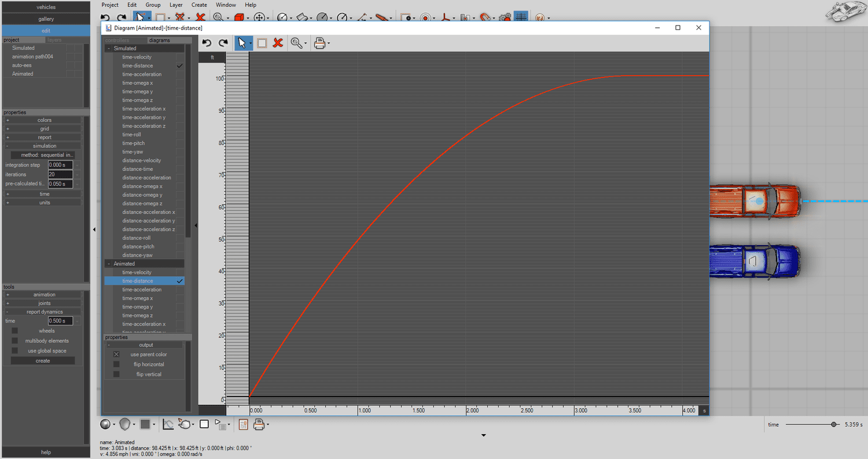Enable the flip horizontal option
The height and width of the screenshot is (459, 868).
click(116, 364)
